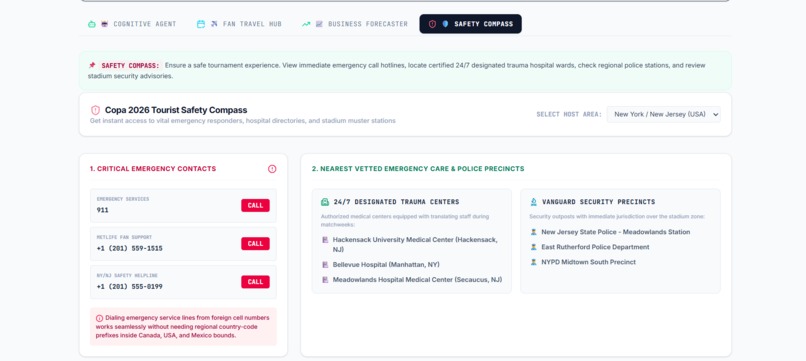The height and width of the screenshot is (361, 806).
Task: Open the Cognitive Agent tab
Action: tap(132, 24)
